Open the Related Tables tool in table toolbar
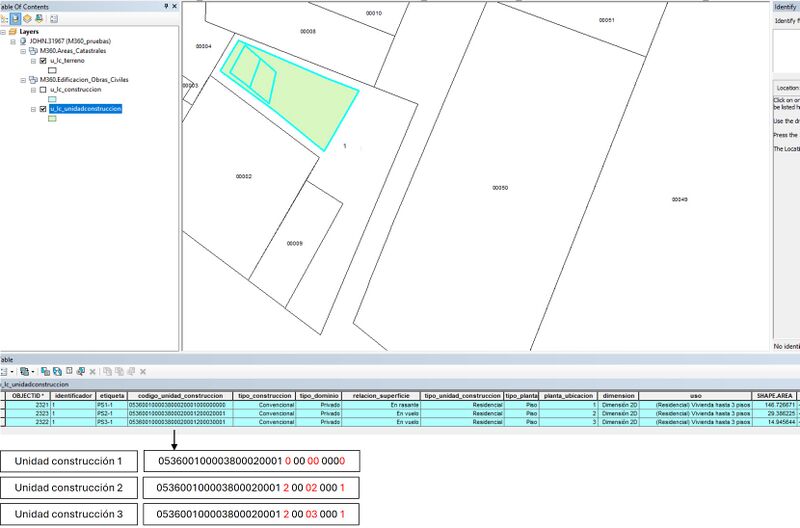 24,371
